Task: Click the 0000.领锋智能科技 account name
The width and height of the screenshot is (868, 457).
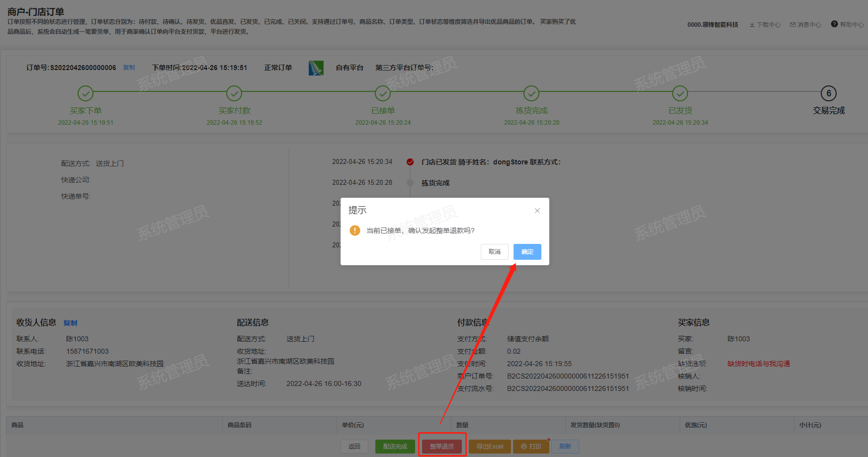Action: coord(713,25)
